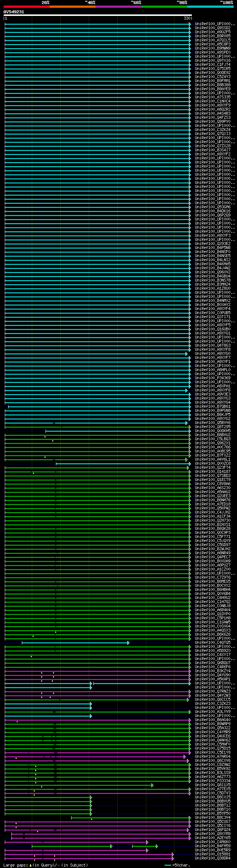Open hit UniRef100_B9RV85

click(213, 36)
